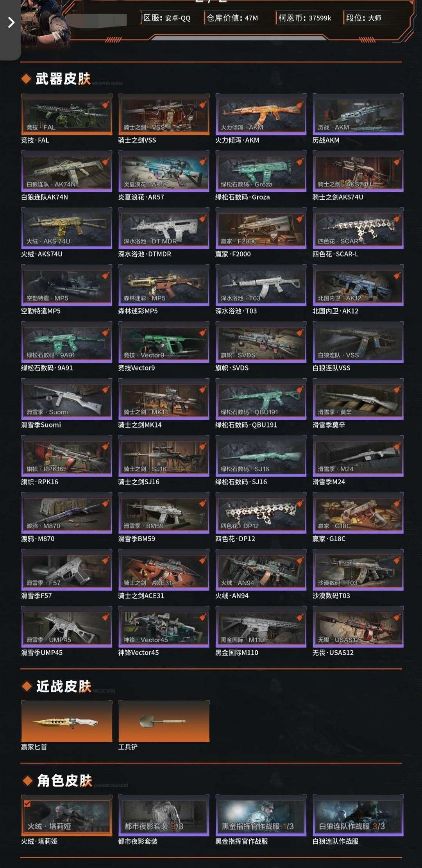Click orange tag icon on 炎夏浪花·AR57
Image resolution: width=422 pixels, height=868 pixels.
203,162
